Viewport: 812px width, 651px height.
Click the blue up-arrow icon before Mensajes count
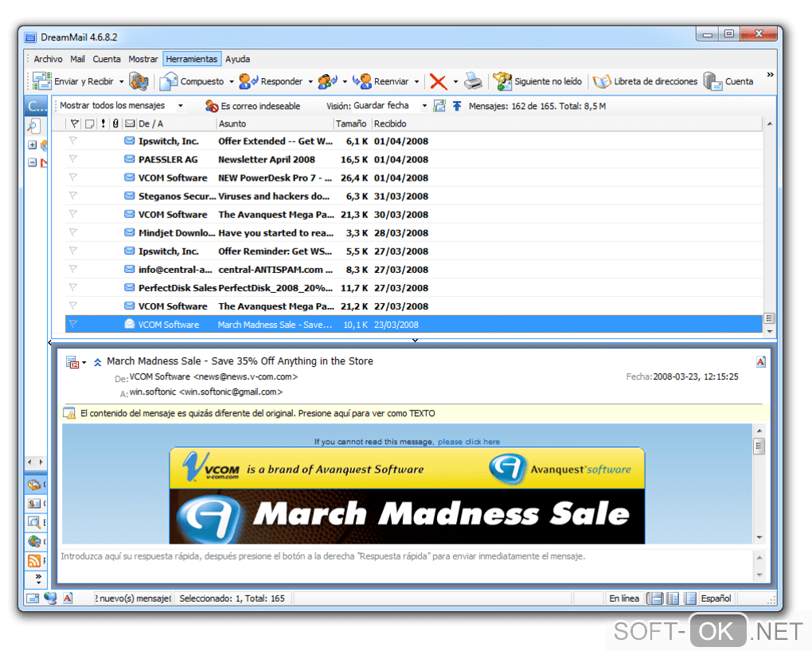(x=457, y=106)
